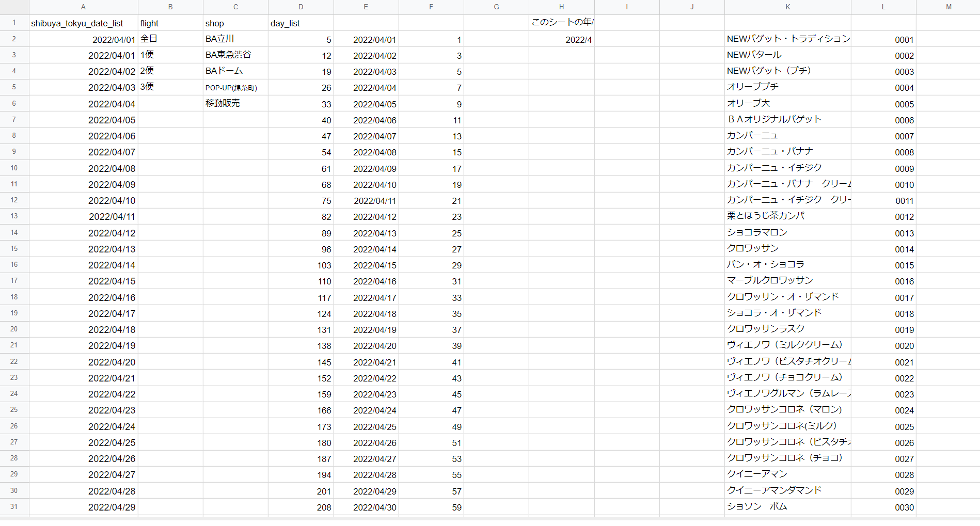
Task: Select the ショコラマロン cell
Action: (x=787, y=233)
